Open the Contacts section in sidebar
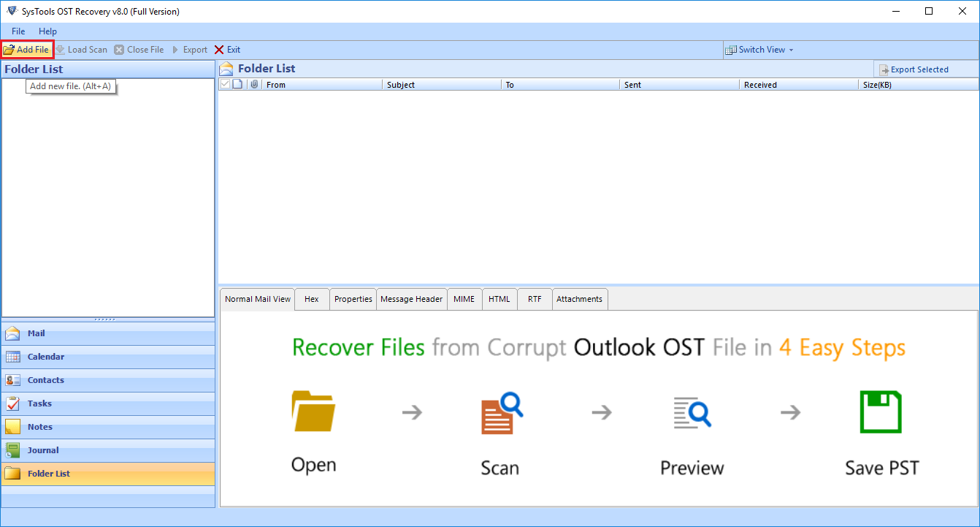The width and height of the screenshot is (980, 527). [x=45, y=380]
